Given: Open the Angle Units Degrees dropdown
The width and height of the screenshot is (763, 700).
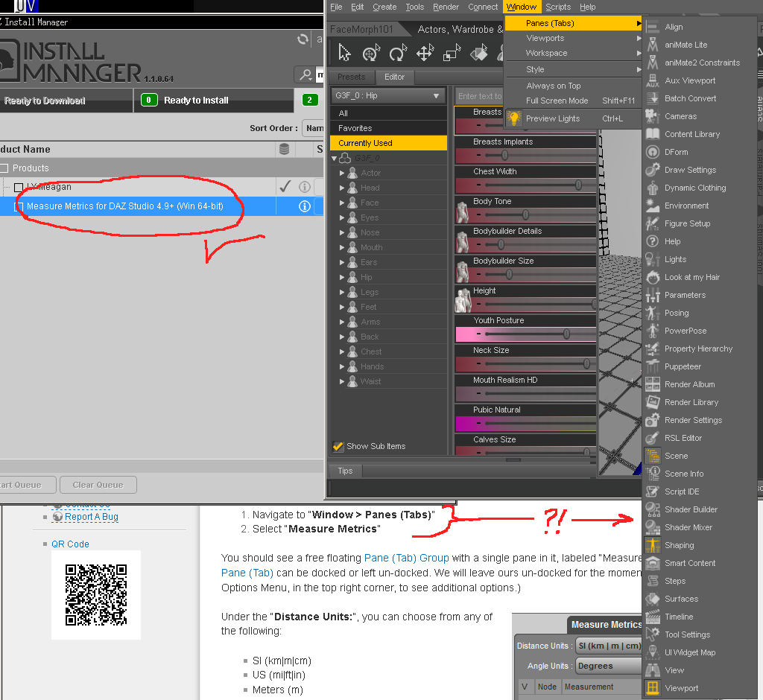Looking at the screenshot, I should point(609,666).
